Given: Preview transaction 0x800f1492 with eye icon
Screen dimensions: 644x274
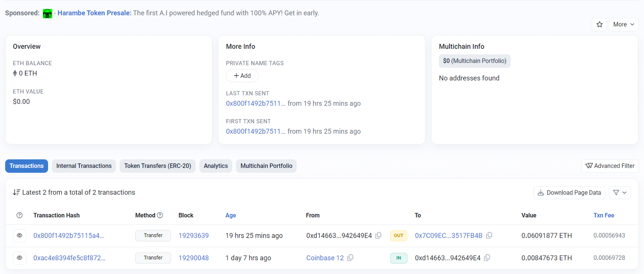Looking at the screenshot, I should point(19,235).
